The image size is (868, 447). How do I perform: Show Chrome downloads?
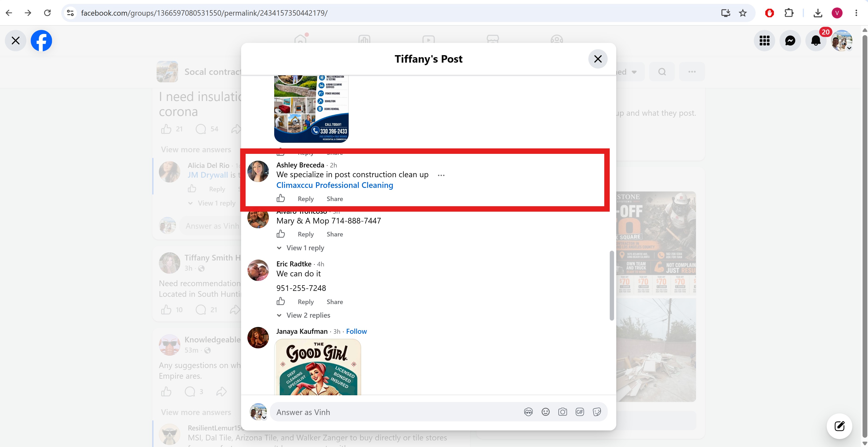coord(818,13)
